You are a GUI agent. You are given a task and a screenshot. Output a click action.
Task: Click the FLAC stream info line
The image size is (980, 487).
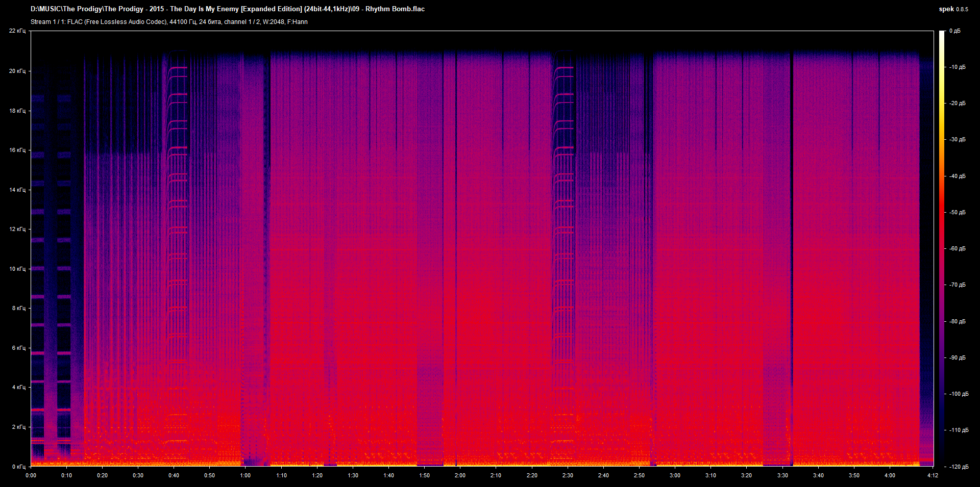coord(169,22)
